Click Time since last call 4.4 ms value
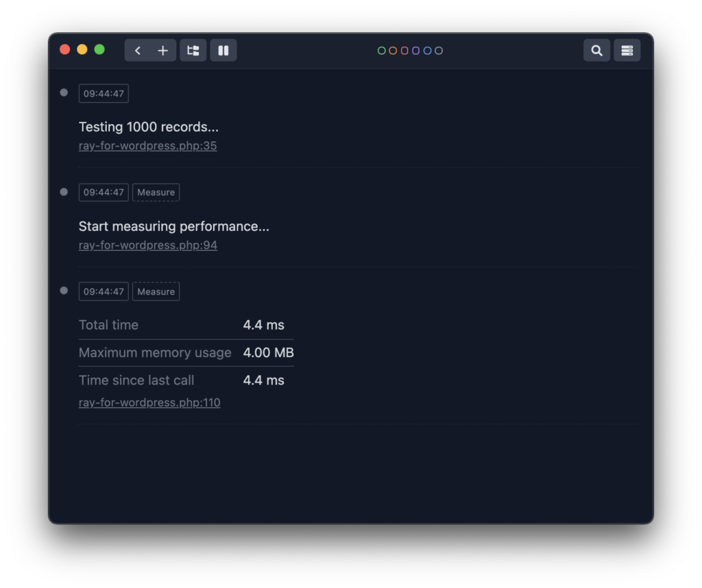The height and width of the screenshot is (588, 702). click(x=264, y=380)
